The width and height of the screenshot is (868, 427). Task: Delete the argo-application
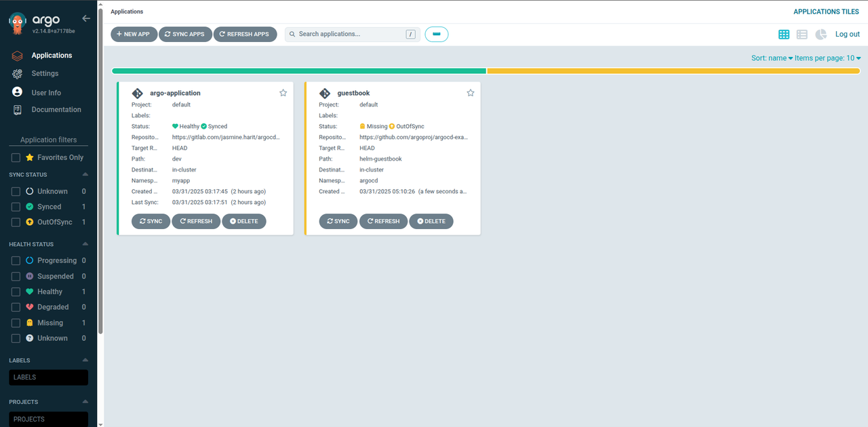[x=244, y=221]
